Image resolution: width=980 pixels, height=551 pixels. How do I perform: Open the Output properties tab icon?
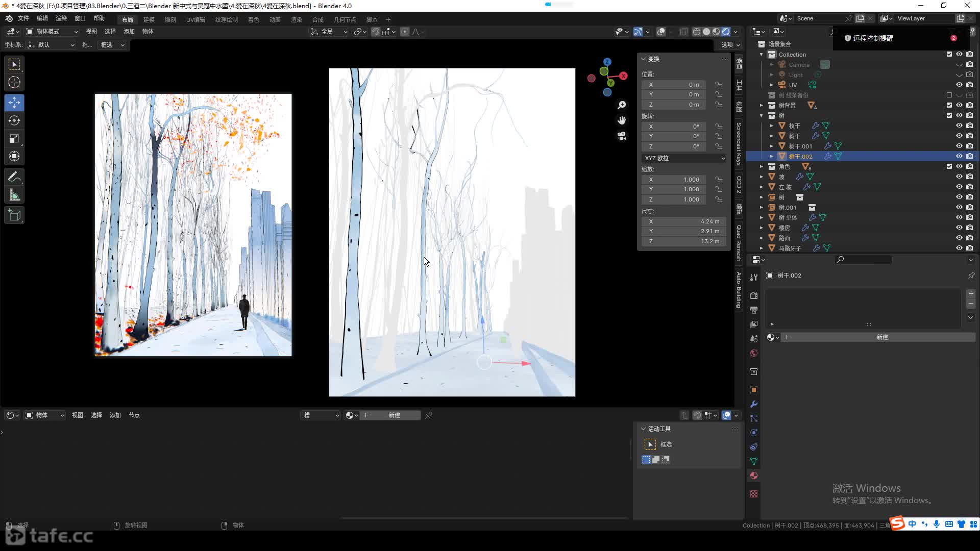point(754,310)
